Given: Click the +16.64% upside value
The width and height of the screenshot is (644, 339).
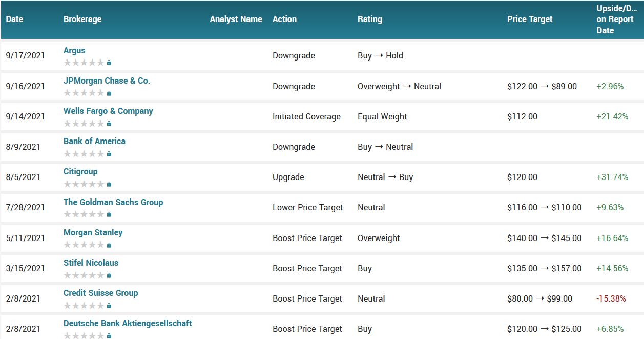Looking at the screenshot, I should (612, 238).
